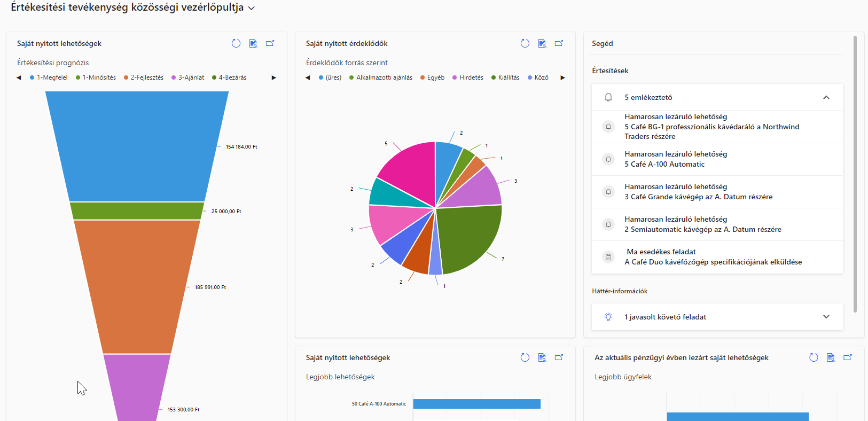Click the task icon for Ma esedékes feladat
868x421 pixels.
[608, 257]
